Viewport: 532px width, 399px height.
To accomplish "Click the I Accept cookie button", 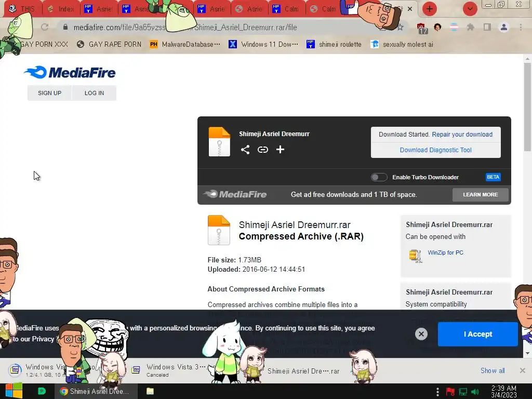I will pyautogui.click(x=478, y=334).
